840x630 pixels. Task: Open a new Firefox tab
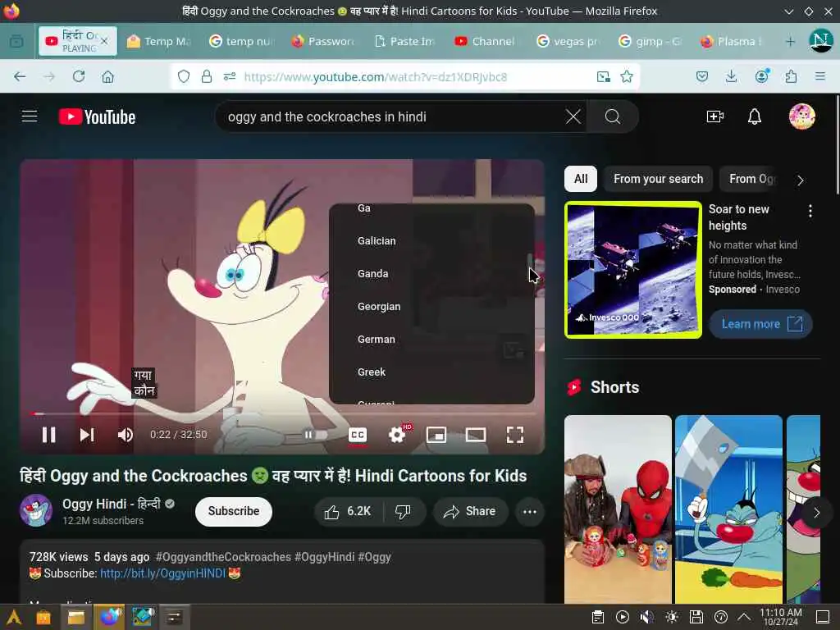[x=790, y=41]
